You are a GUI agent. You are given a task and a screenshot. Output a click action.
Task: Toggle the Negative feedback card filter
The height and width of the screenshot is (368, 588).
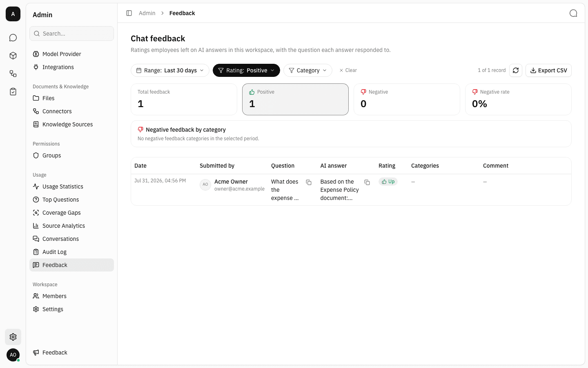pyautogui.click(x=407, y=99)
